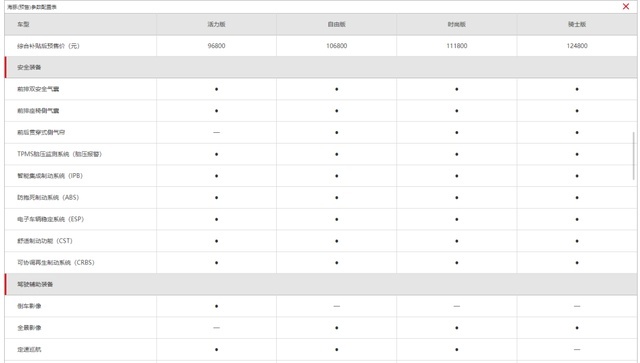640x363 pixels.
Task: Click the CRBS regenerative braking row label
Action: (56, 262)
